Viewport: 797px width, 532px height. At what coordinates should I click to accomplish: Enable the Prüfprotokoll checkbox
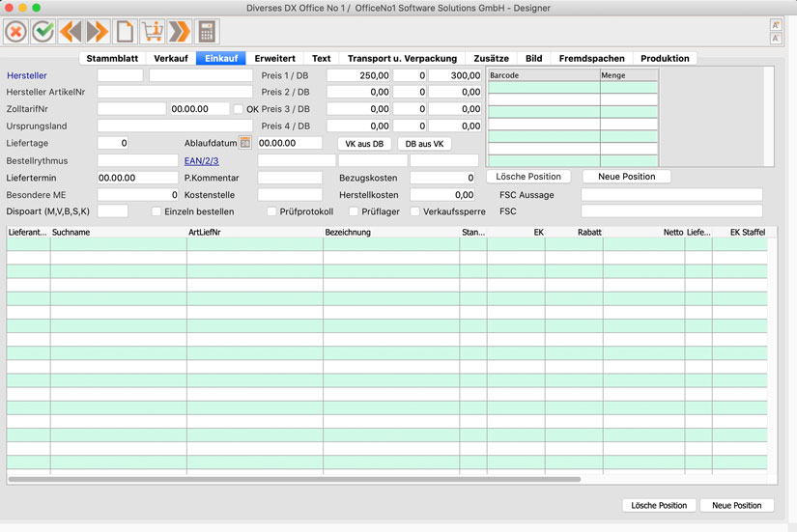(271, 211)
